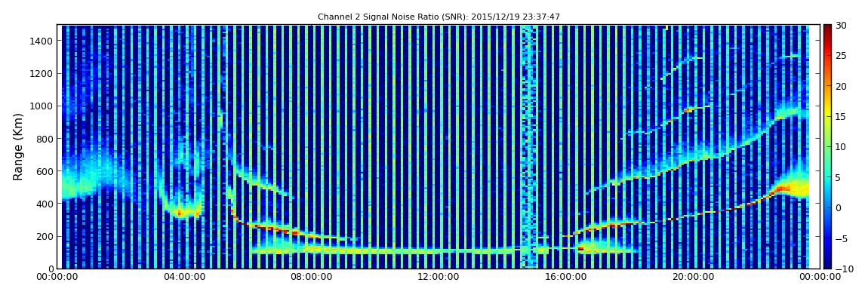Click the 12:00:00 time axis label
Image resolution: width=868 pixels, height=307 pixels.
439,278
